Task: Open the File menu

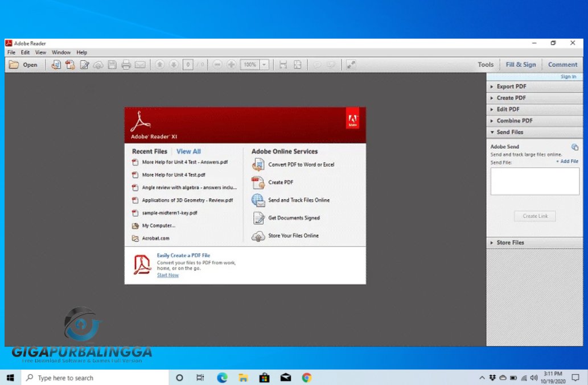Action: 10,52
